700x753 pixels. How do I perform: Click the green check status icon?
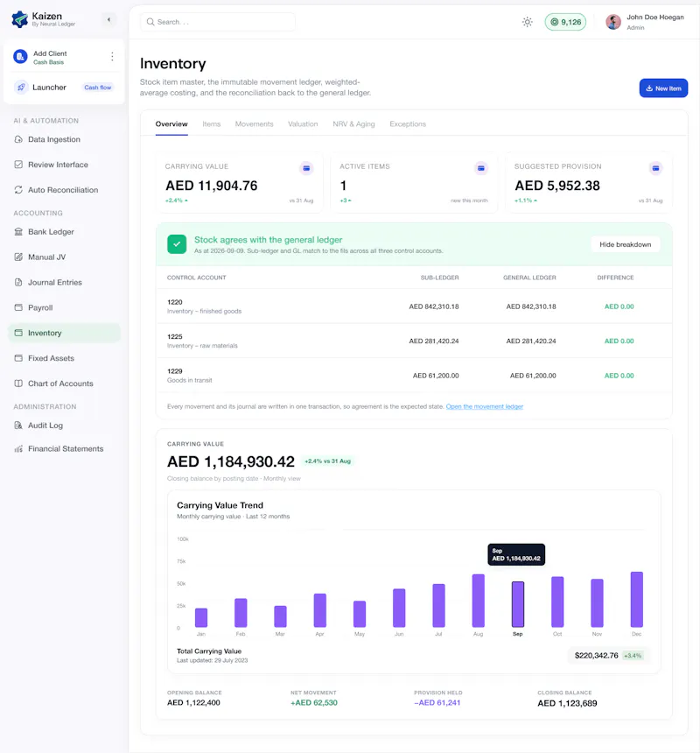click(x=177, y=244)
